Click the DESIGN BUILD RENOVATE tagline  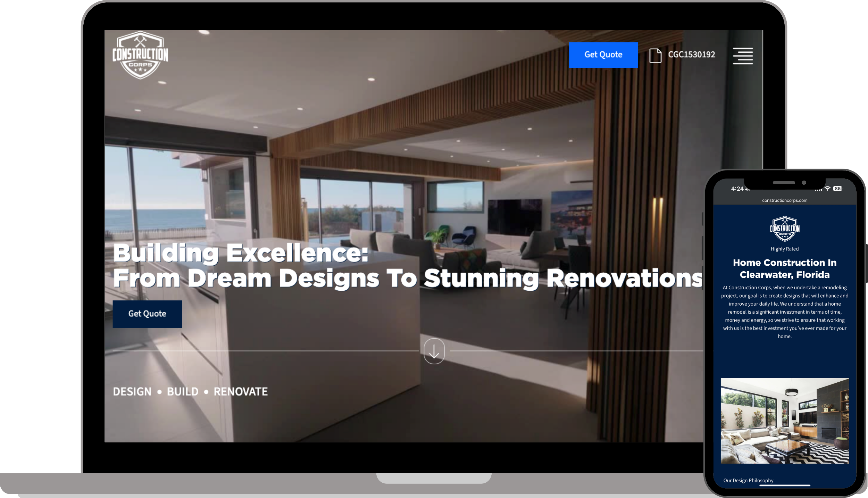point(190,392)
